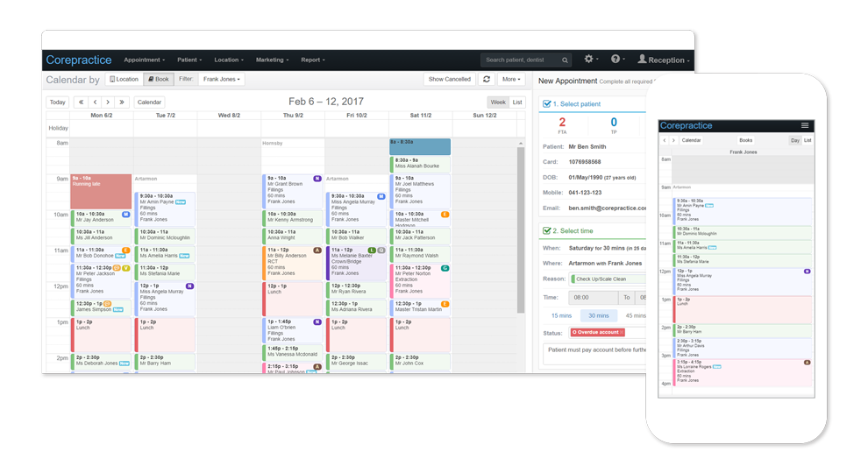Open the mobile hamburger menu

(805, 126)
